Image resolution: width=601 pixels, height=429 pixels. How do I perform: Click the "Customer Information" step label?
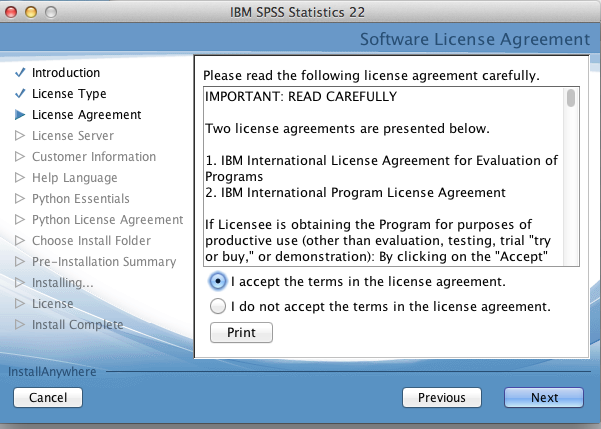94,156
